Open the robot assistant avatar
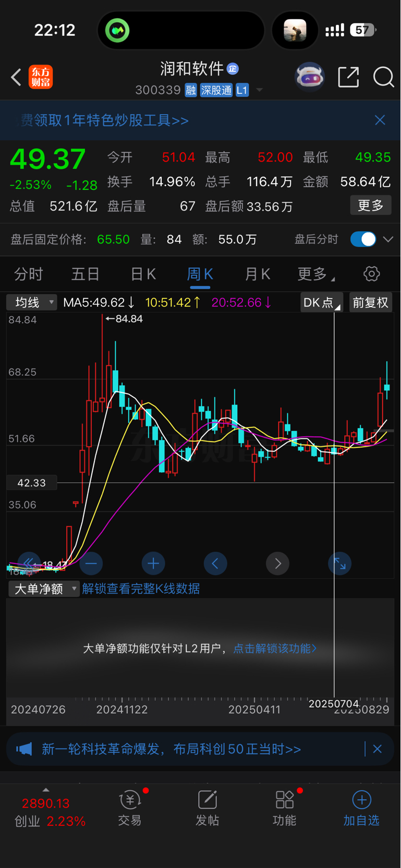The image size is (401, 868). [x=310, y=77]
